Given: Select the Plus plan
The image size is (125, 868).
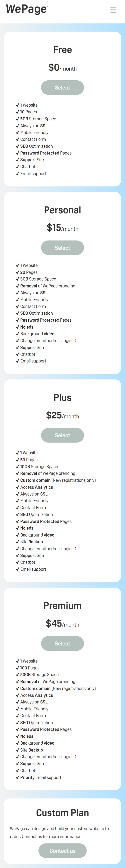Looking at the screenshot, I should point(62,435).
